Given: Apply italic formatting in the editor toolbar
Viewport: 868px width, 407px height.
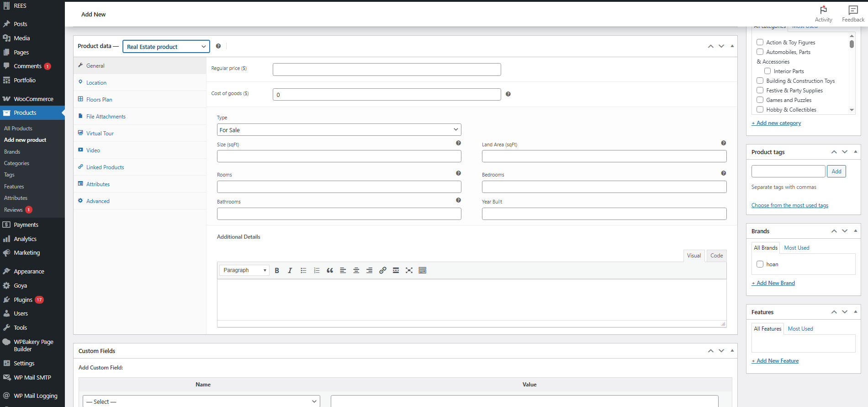Looking at the screenshot, I should coord(290,270).
